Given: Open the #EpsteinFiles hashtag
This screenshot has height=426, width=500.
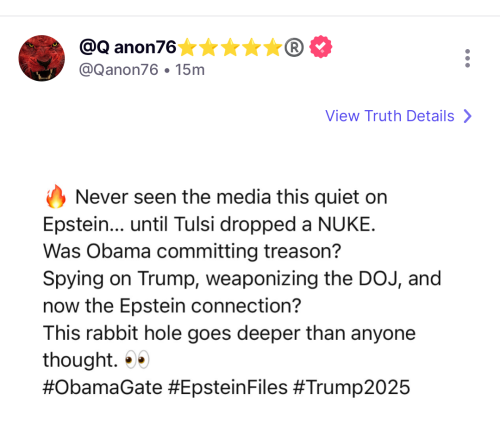Looking at the screenshot, I should (x=228, y=387).
